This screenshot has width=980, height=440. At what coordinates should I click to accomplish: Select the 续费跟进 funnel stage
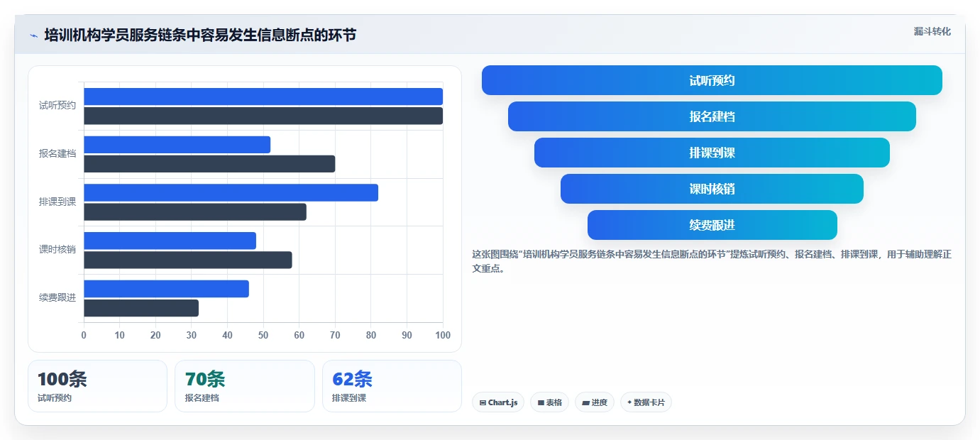[712, 225]
